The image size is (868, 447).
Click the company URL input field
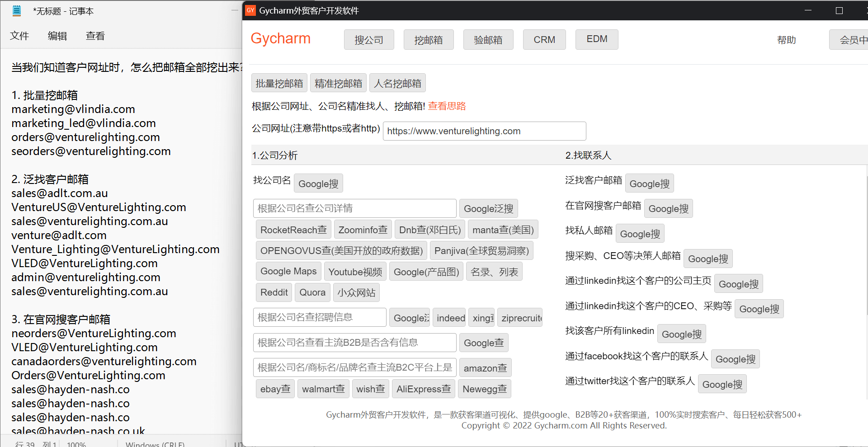[x=485, y=131]
